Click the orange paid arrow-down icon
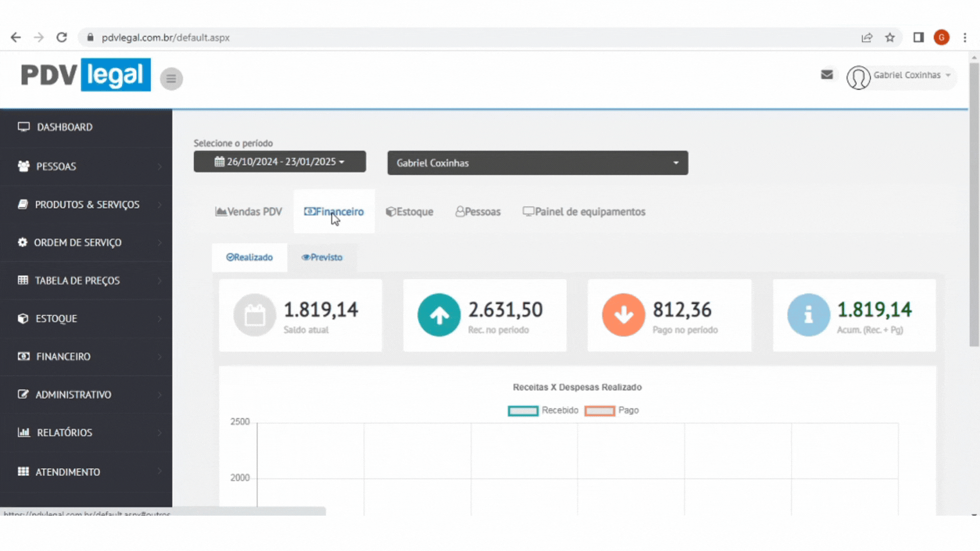The image size is (980, 551). [623, 315]
